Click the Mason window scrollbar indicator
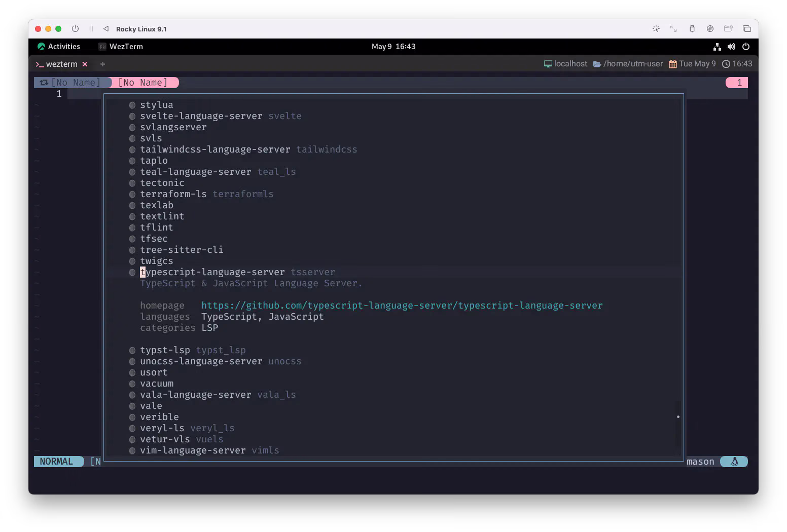Viewport: 787px width, 532px height. 678,417
